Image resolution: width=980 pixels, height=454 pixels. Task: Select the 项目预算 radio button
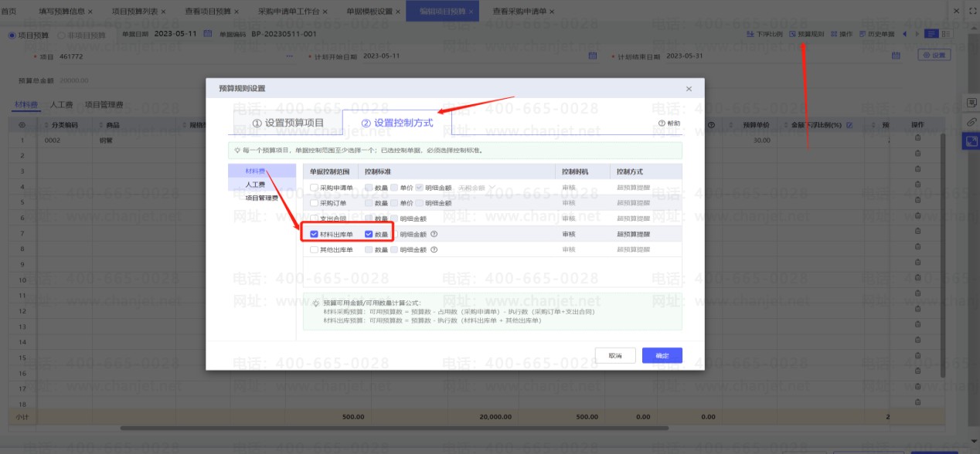[x=12, y=35]
